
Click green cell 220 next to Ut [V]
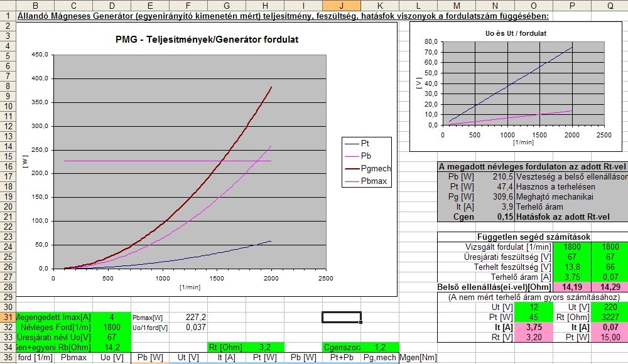(610, 307)
